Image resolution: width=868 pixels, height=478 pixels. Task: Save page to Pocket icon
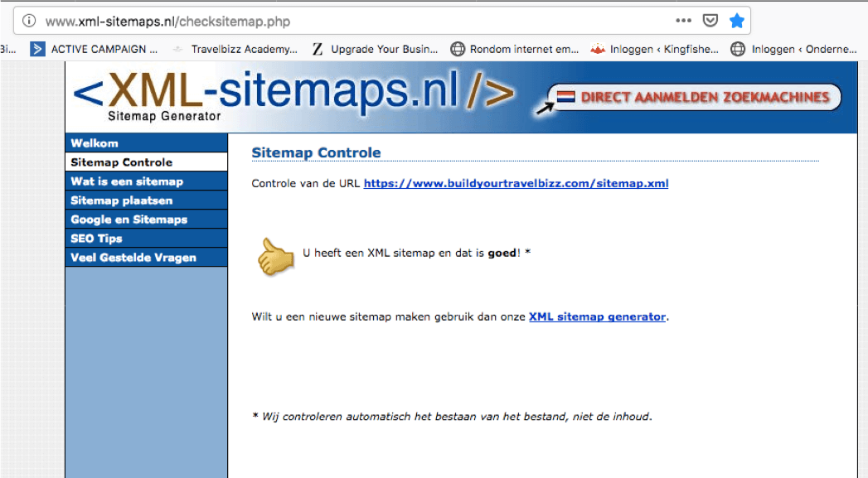(x=710, y=21)
